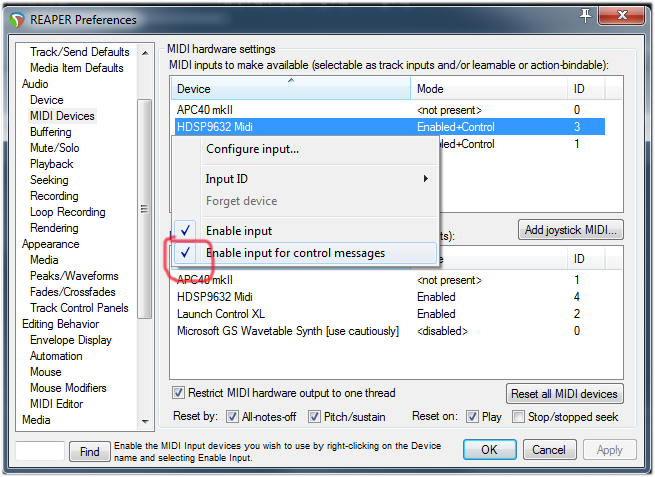Click the pin window icon
This screenshot has width=655, height=477.
click(585, 15)
